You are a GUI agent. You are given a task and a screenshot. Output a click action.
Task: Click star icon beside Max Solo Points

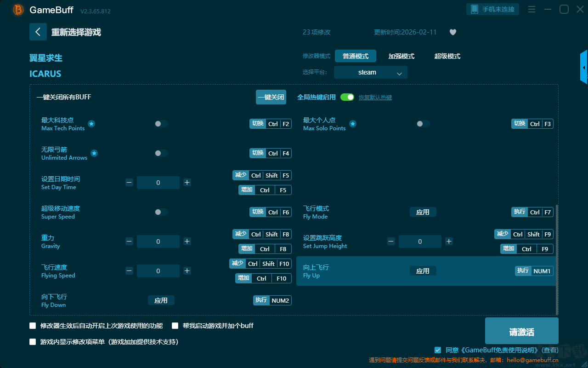[x=353, y=124]
